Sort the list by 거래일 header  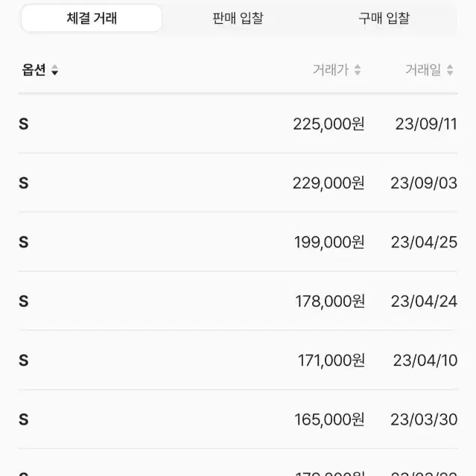click(x=423, y=70)
